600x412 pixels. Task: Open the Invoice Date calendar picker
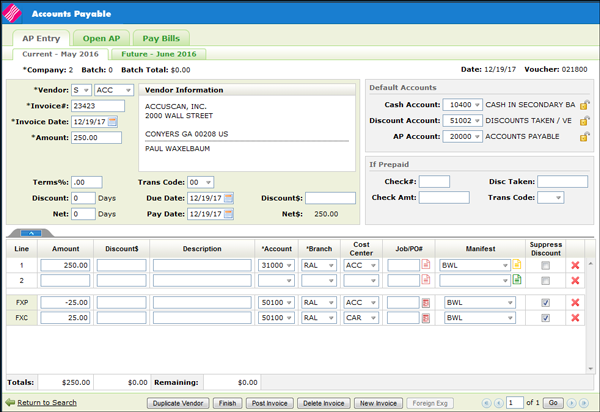tap(113, 121)
